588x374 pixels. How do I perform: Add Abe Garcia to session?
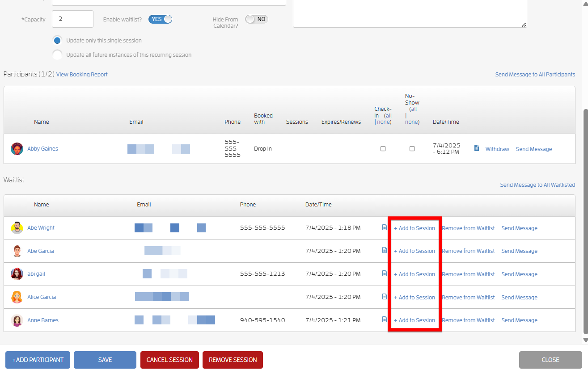[x=415, y=251]
